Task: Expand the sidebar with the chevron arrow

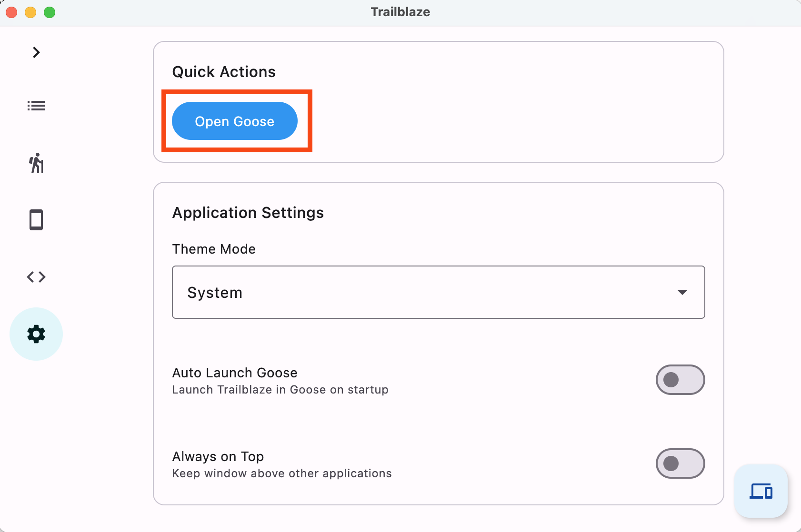Action: [x=36, y=52]
